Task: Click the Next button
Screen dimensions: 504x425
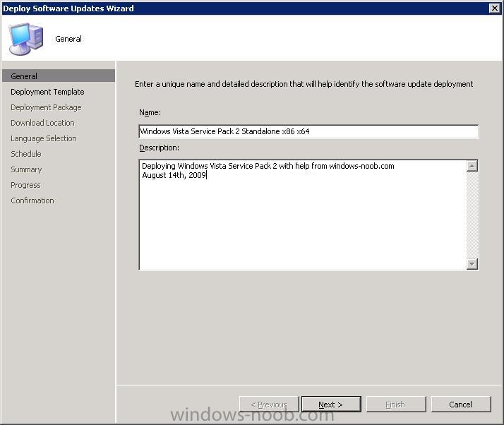Action: point(331,404)
